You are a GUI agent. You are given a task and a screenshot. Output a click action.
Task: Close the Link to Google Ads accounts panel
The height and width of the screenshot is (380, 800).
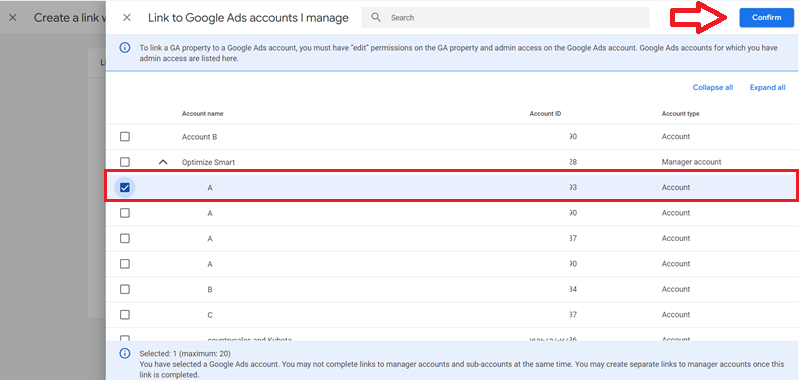tap(127, 17)
